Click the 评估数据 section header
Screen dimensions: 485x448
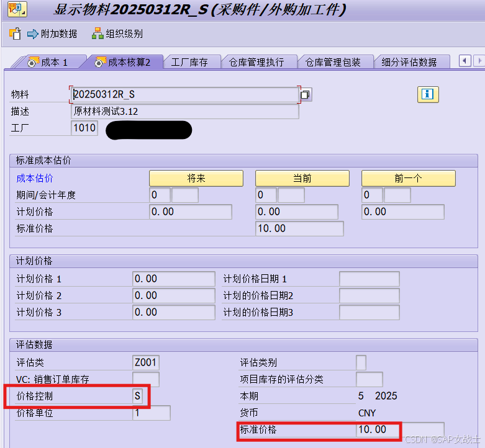click(x=243, y=344)
